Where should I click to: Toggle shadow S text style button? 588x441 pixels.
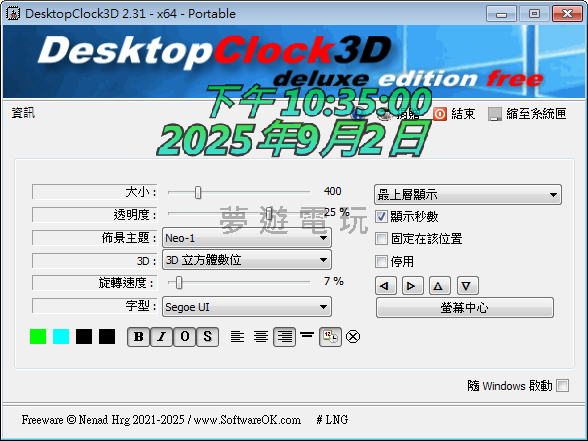point(207,337)
